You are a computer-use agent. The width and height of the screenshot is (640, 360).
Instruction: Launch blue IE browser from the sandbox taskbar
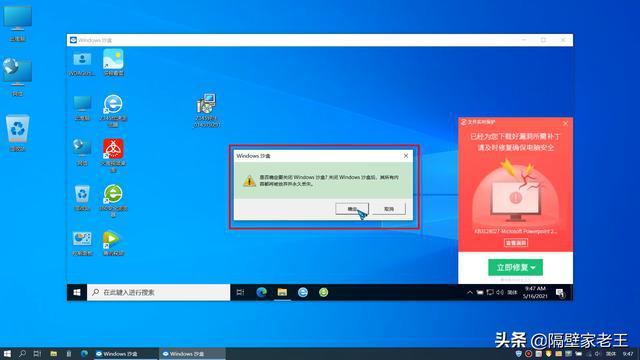[x=303, y=292]
